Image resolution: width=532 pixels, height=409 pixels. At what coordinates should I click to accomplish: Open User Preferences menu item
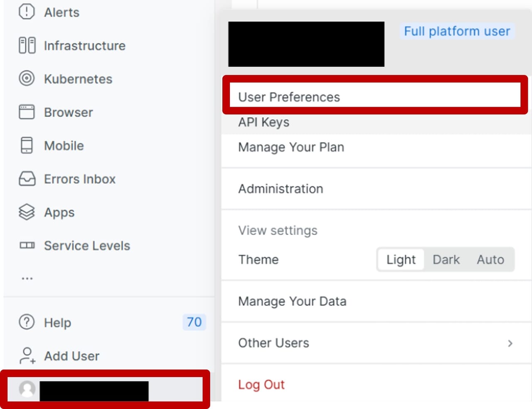pos(289,97)
